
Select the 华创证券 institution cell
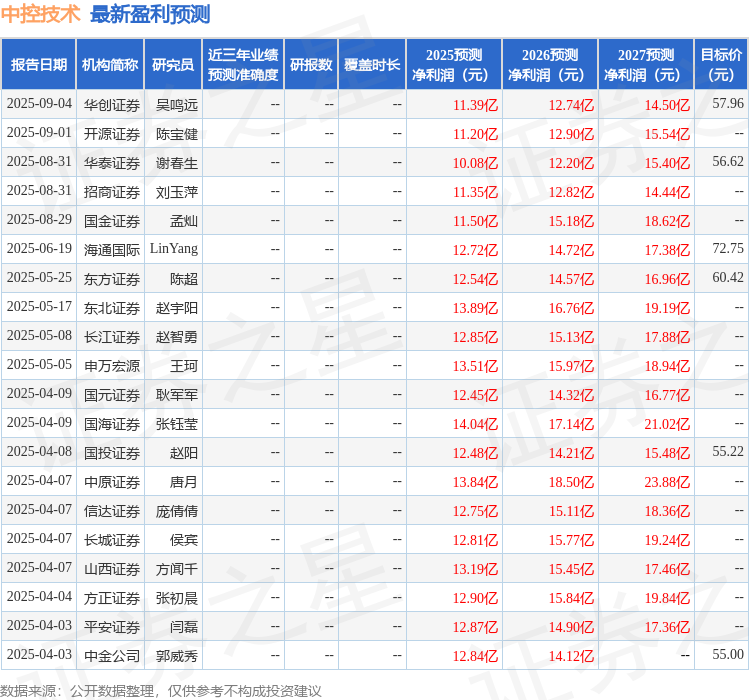112,105
